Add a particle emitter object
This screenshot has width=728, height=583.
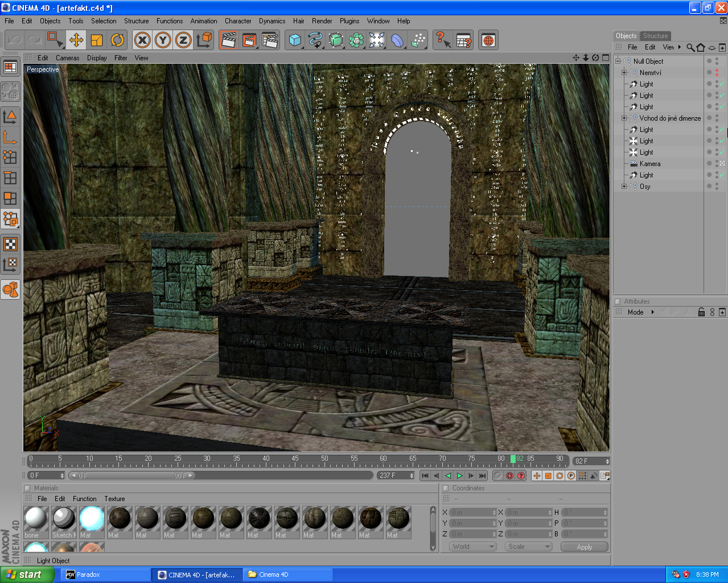(418, 40)
